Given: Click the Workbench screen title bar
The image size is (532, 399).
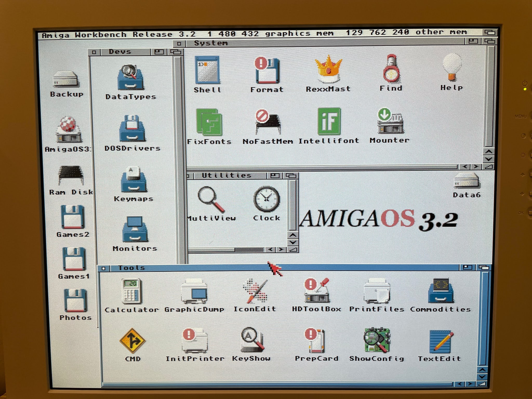Looking at the screenshot, I should pyautogui.click(x=260, y=34).
